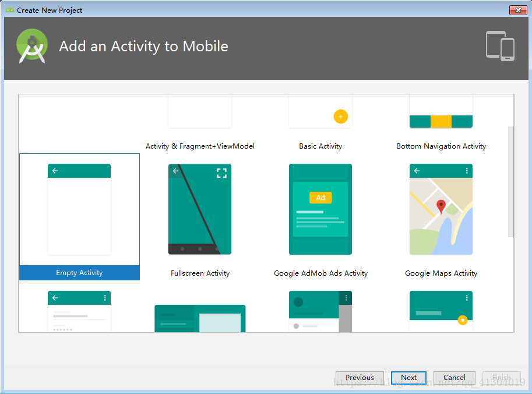Screen dimensions: 532x394
Task: Proceed with the Next button
Action: (x=409, y=377)
